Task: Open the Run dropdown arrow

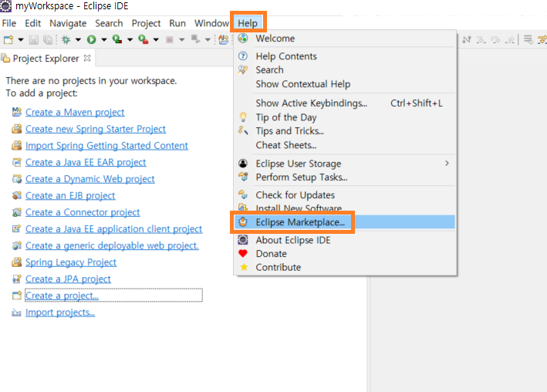Action: (x=104, y=40)
